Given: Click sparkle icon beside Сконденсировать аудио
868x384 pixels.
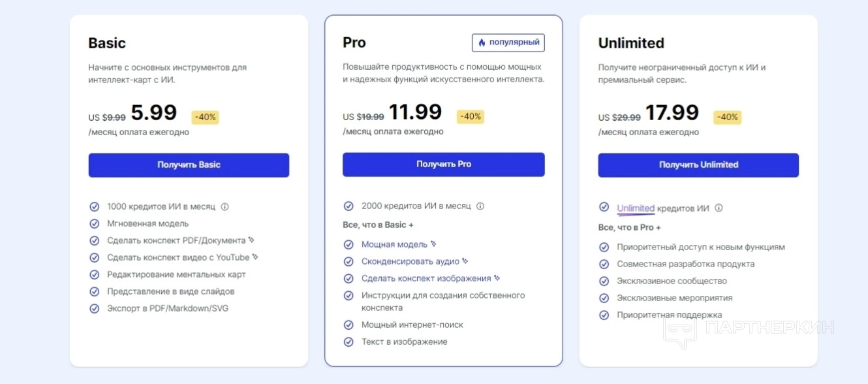Looking at the screenshot, I should click(x=465, y=261).
